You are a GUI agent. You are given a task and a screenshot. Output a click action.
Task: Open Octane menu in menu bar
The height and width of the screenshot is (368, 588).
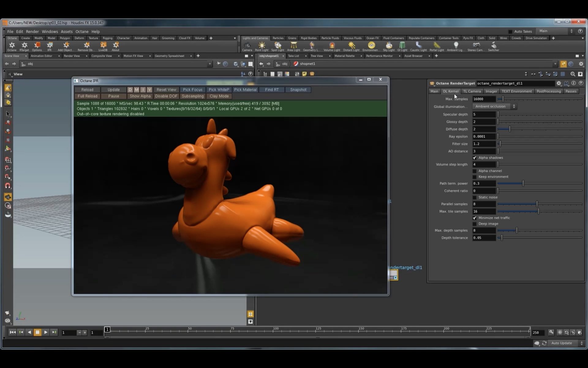click(82, 31)
